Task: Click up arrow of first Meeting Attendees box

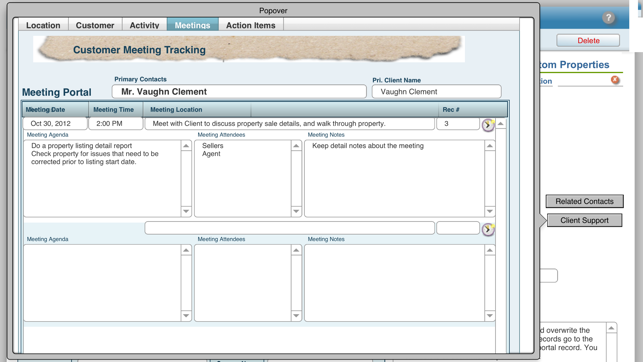Action: click(296, 146)
